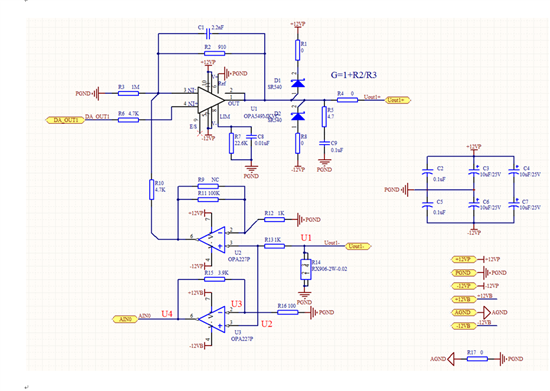Click the Uout1- output port tag
Viewport: 550px width, 391px height.
click(358, 246)
